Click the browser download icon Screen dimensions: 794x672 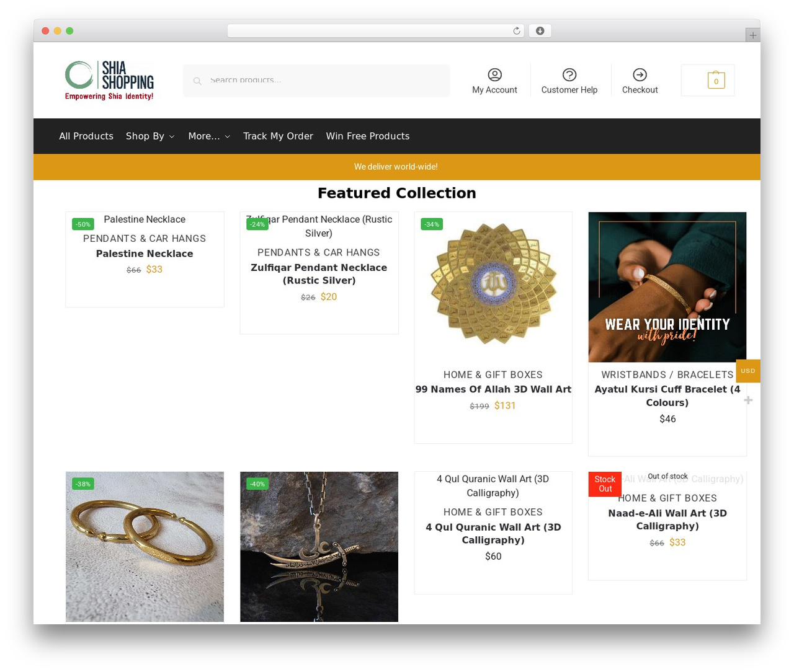pos(540,31)
